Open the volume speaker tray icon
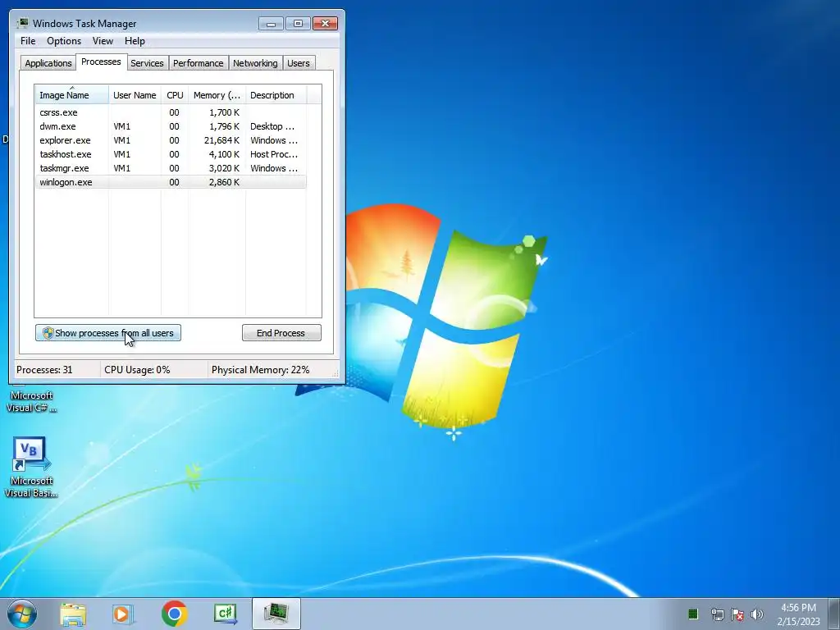The height and width of the screenshot is (630, 840). 757,614
